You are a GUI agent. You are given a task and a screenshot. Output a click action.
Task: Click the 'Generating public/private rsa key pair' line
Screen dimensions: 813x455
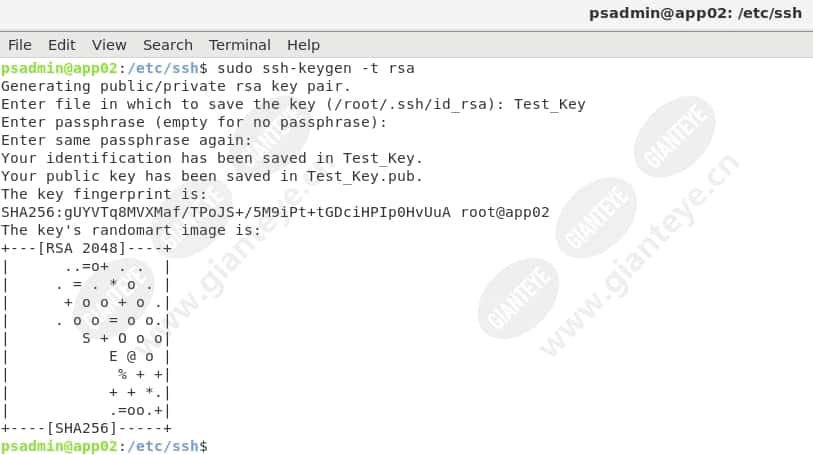point(176,87)
